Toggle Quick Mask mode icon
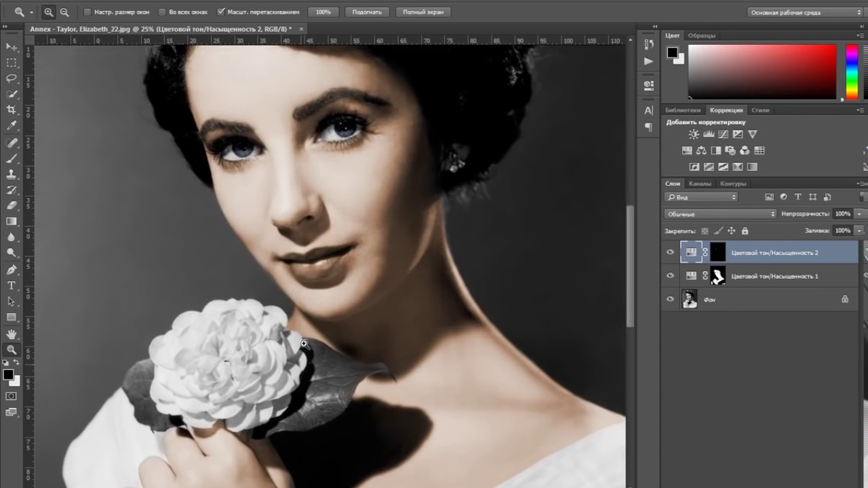This screenshot has height=488, width=868. pyautogui.click(x=12, y=396)
